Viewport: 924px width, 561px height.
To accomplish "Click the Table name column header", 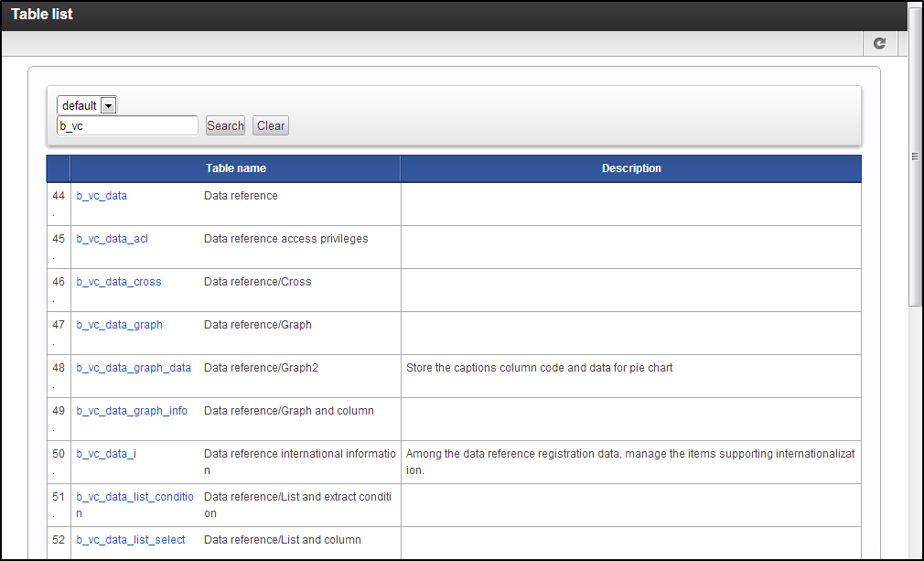I will (x=235, y=168).
